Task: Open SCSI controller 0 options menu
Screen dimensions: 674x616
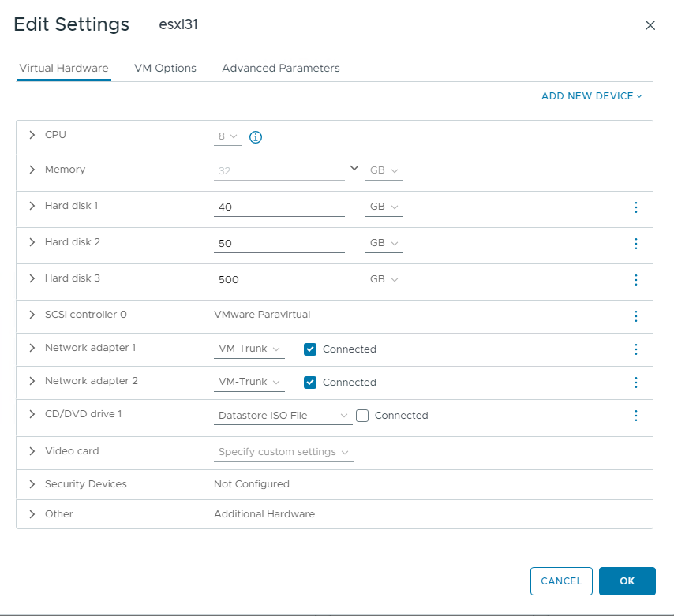Action: [x=635, y=316]
